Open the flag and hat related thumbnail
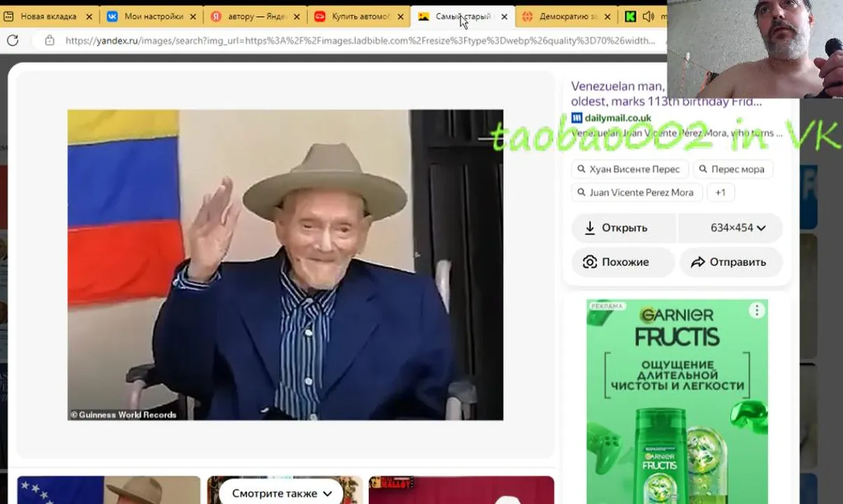Screen dimensions: 843x504 pos(109,490)
